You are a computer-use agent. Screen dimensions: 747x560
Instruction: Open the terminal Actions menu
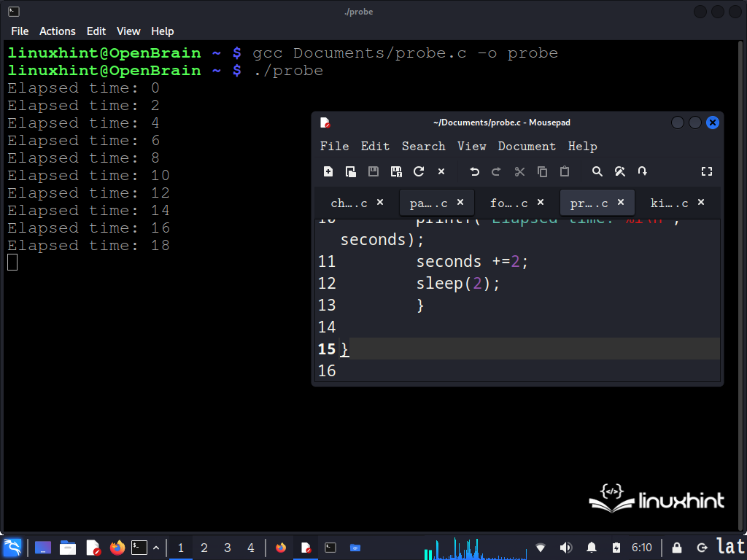click(x=57, y=31)
